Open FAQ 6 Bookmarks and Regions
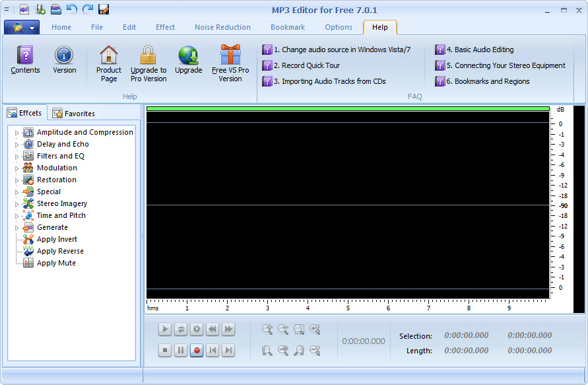Screen dimensions: 588x385 tap(482, 81)
